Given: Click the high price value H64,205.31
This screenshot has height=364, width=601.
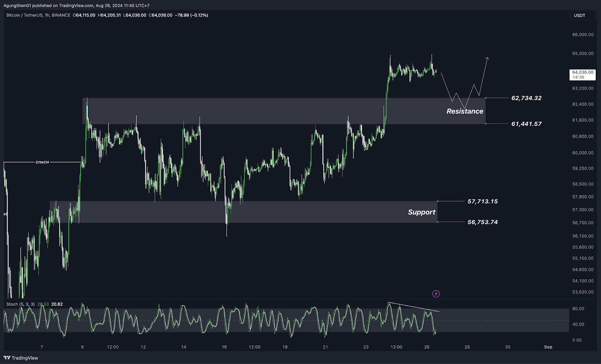Looking at the screenshot, I should tap(109, 15).
